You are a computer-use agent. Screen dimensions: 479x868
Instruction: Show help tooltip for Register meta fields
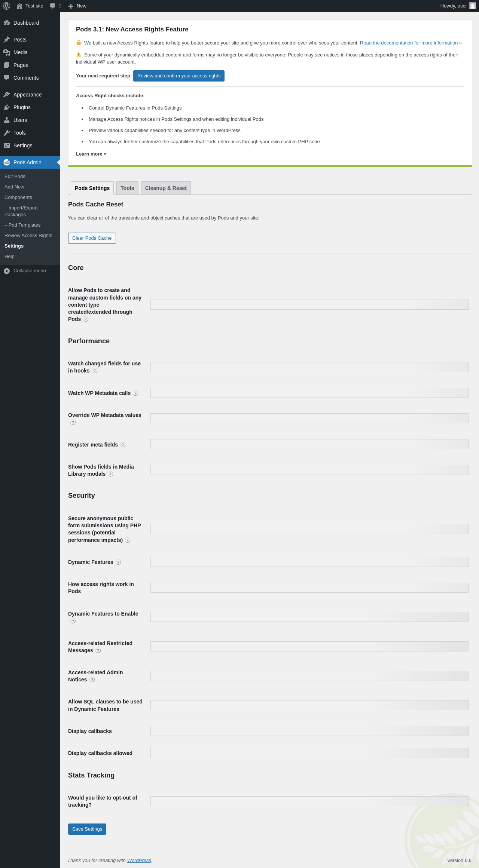(x=123, y=445)
